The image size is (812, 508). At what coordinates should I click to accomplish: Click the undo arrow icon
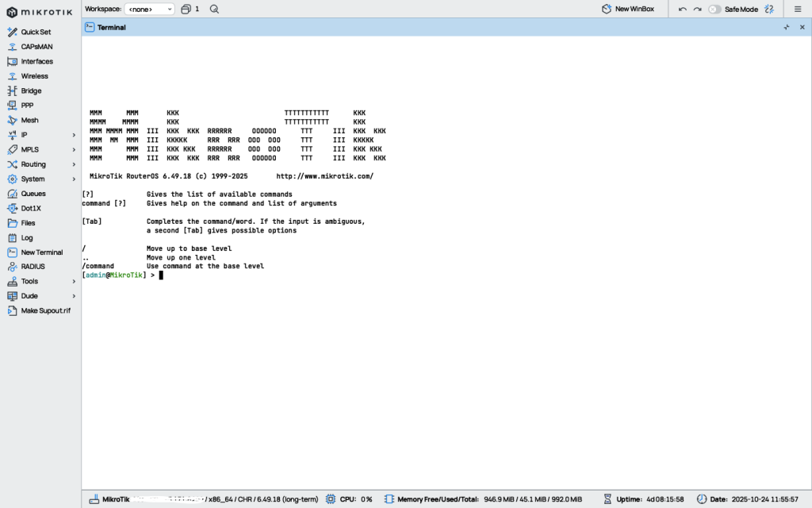(x=682, y=10)
